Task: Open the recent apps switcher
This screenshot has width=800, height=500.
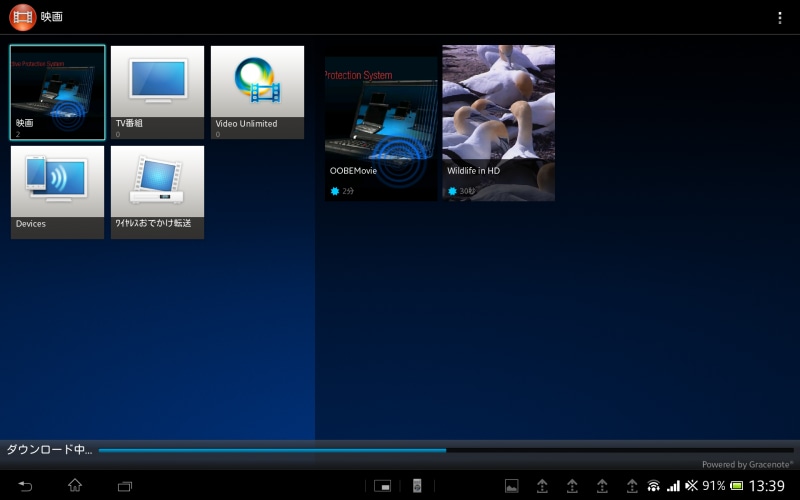Action: point(125,486)
